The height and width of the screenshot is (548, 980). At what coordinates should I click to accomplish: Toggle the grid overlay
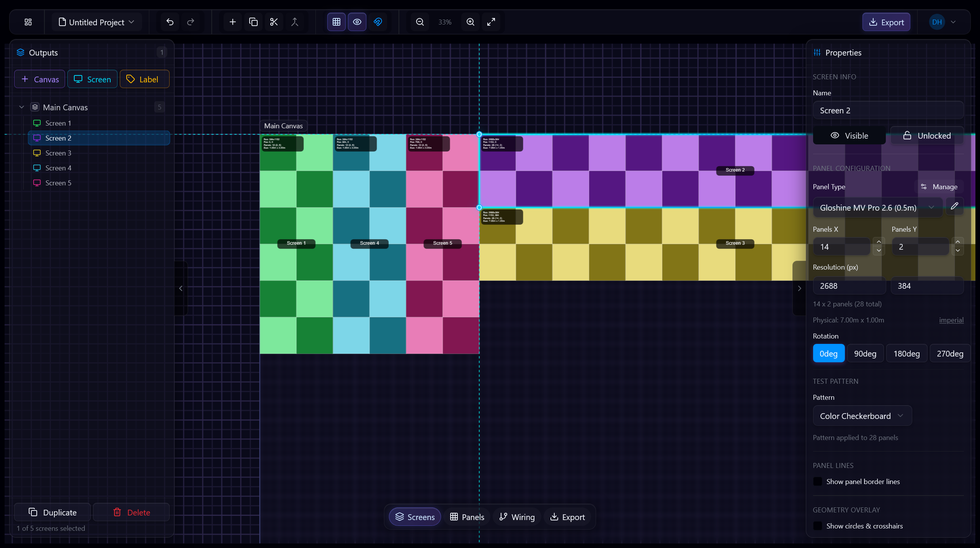(x=336, y=22)
